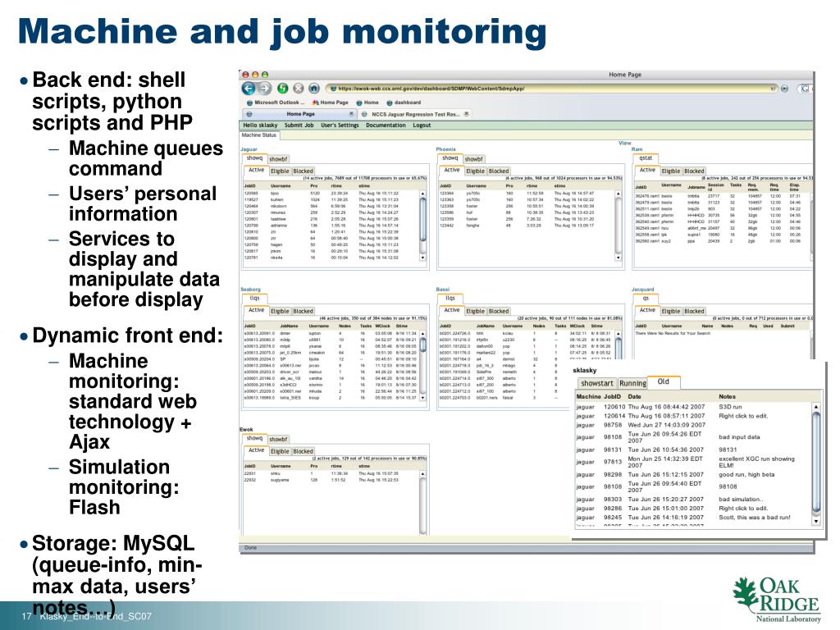Click the browser forward arrow button
Screen dimensions: 840x630
(265, 89)
